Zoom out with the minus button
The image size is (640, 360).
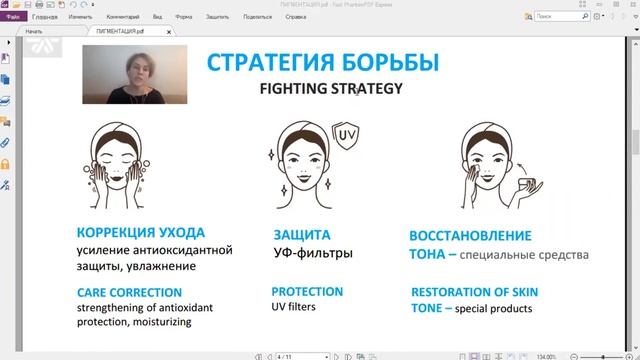click(x=574, y=357)
